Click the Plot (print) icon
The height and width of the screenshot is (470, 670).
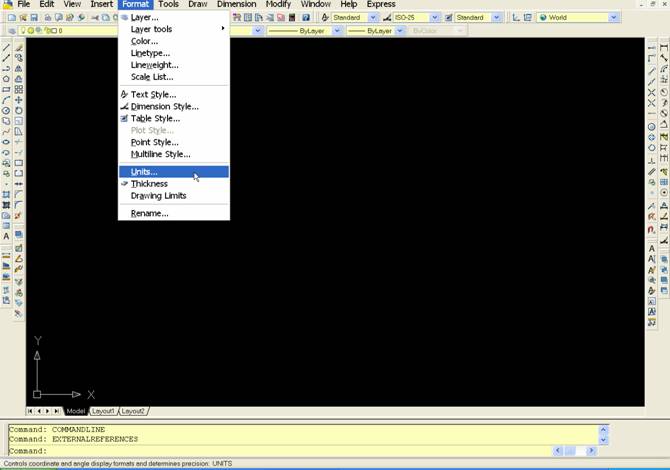48,18
